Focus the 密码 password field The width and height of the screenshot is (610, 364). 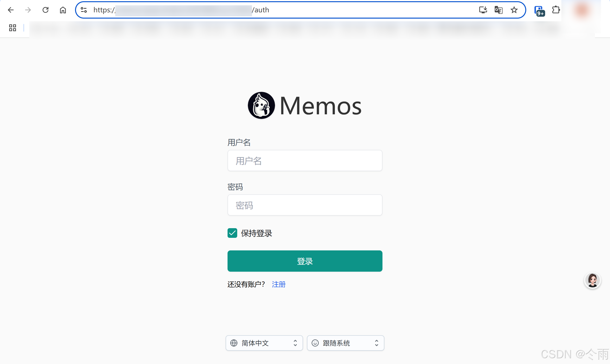click(305, 205)
